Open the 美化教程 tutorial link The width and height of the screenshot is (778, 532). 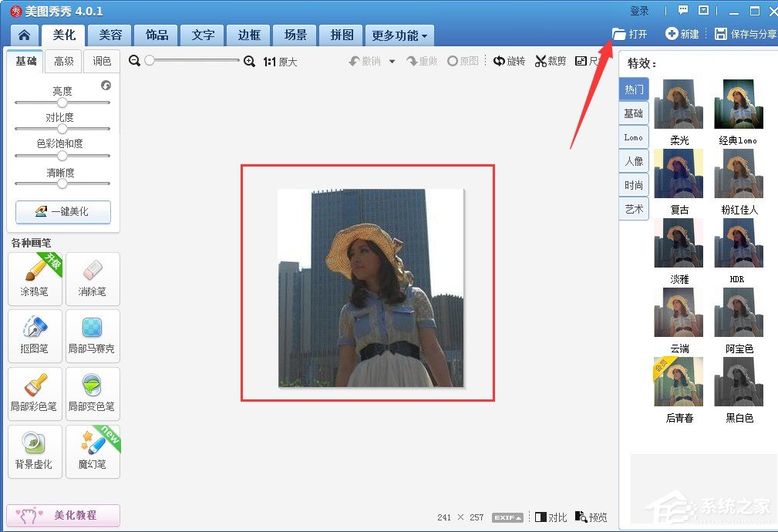coord(63,515)
